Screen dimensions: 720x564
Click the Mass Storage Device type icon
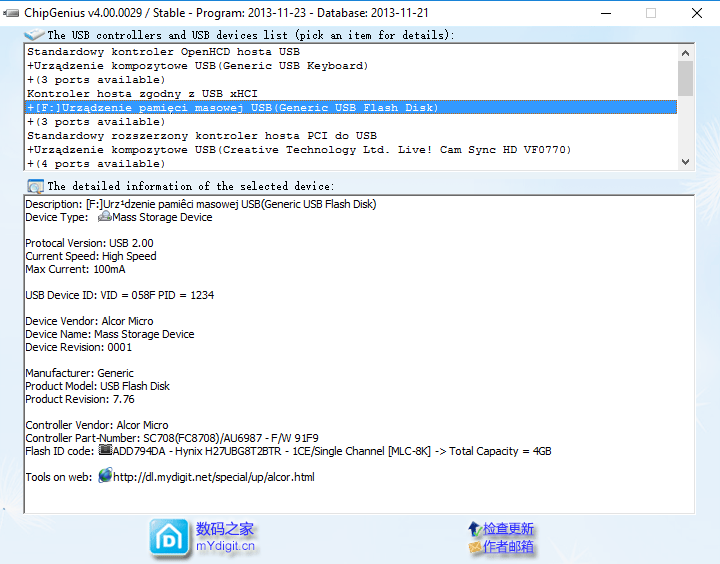(105, 216)
